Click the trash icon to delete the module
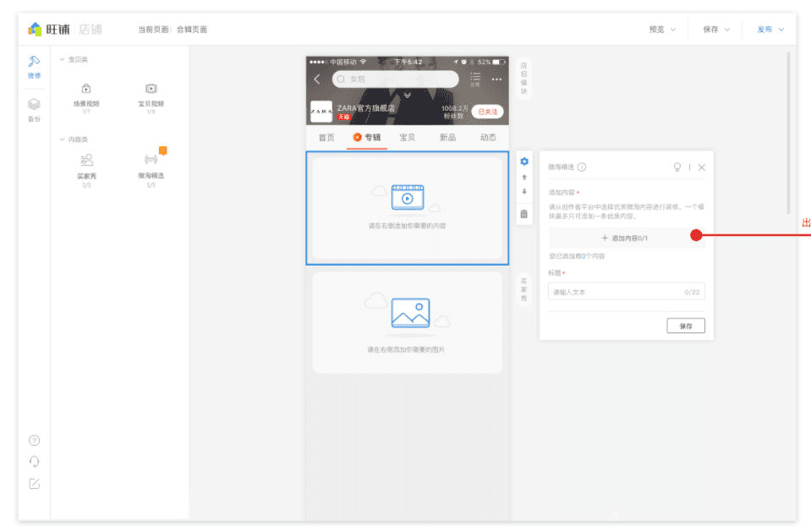 click(x=524, y=214)
